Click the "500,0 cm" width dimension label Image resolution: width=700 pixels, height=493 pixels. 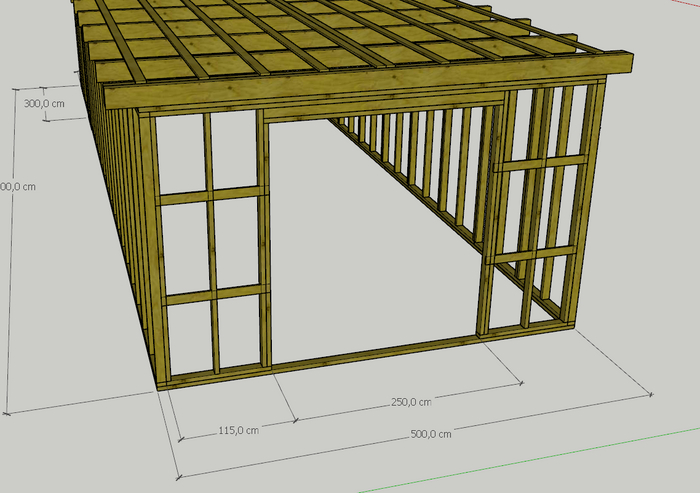[431, 434]
